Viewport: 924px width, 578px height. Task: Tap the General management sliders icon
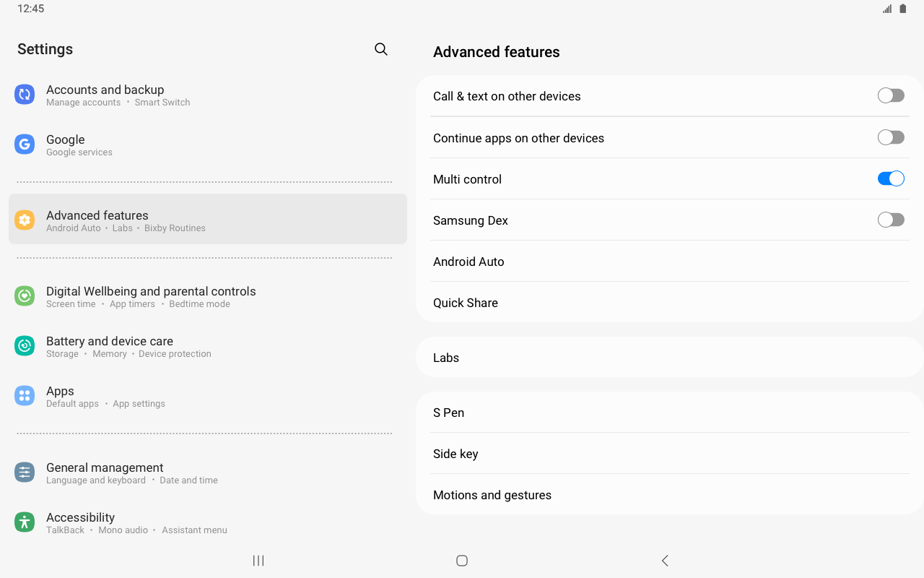tap(25, 473)
